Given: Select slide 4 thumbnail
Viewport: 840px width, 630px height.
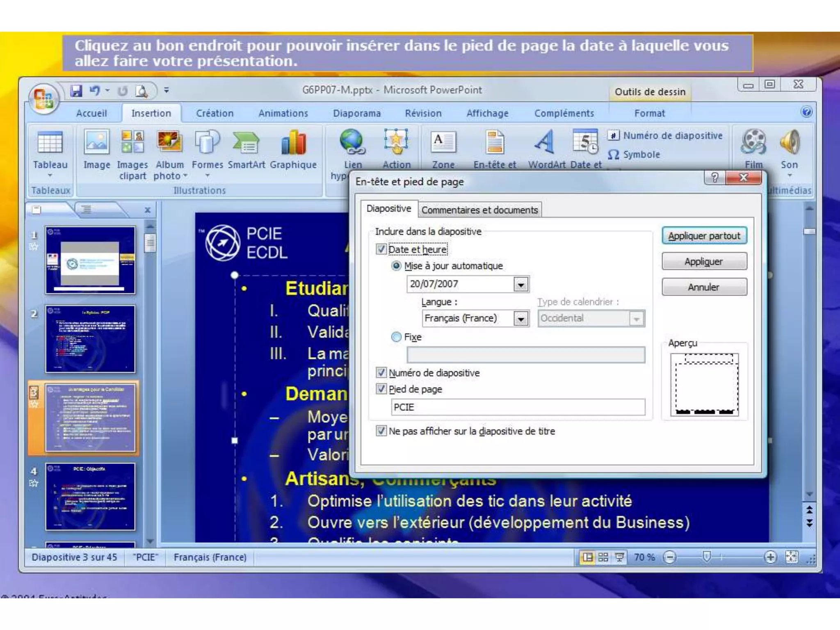Looking at the screenshot, I should point(90,497).
